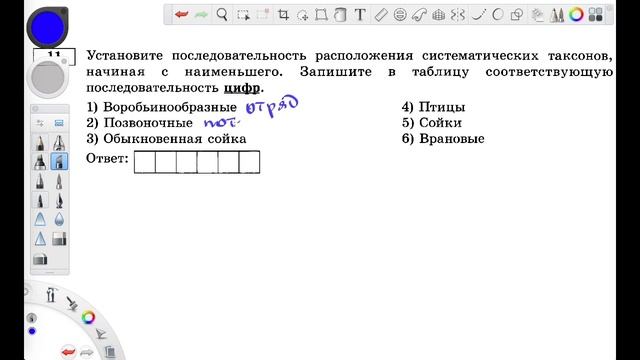This screenshot has width=640, height=360.
Task: Click the text 'Позвоночные'
Action: click(x=148, y=123)
